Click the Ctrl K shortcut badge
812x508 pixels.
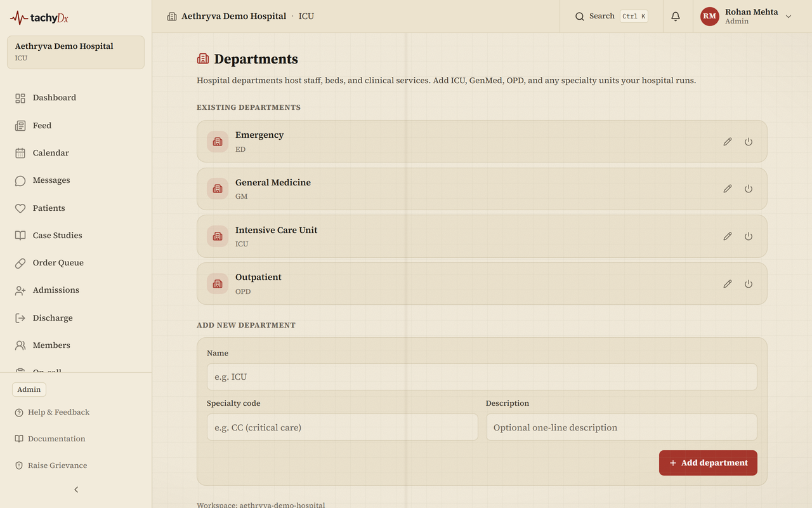click(x=634, y=17)
